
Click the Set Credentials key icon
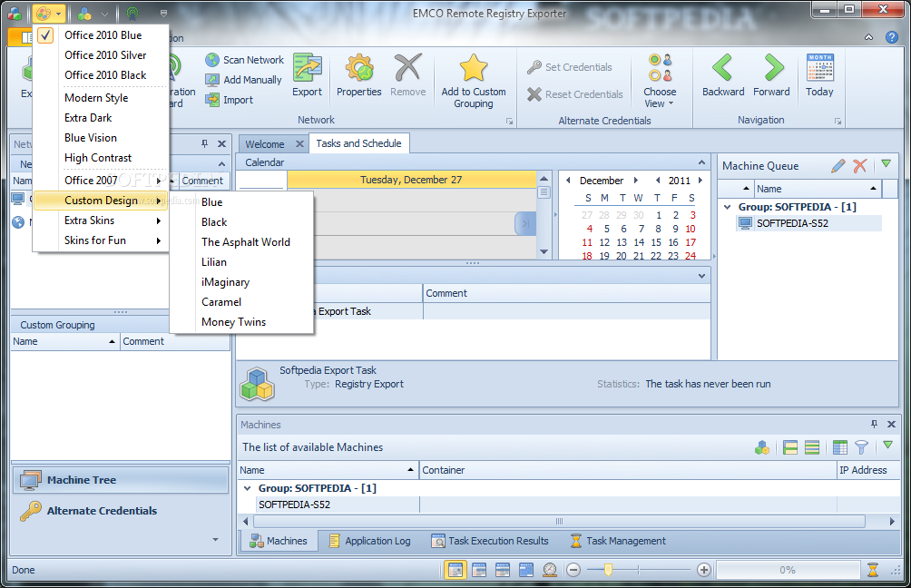(534, 67)
